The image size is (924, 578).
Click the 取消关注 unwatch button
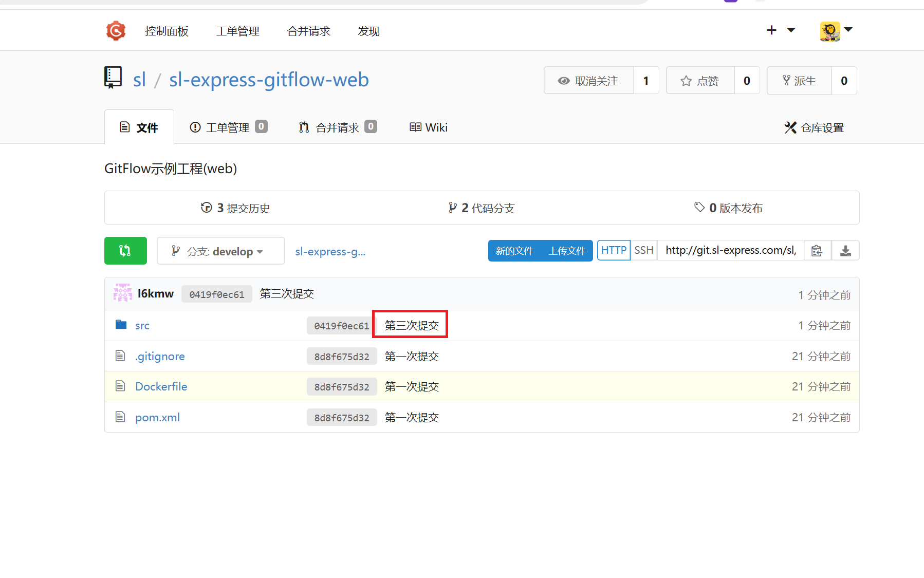pyautogui.click(x=589, y=81)
